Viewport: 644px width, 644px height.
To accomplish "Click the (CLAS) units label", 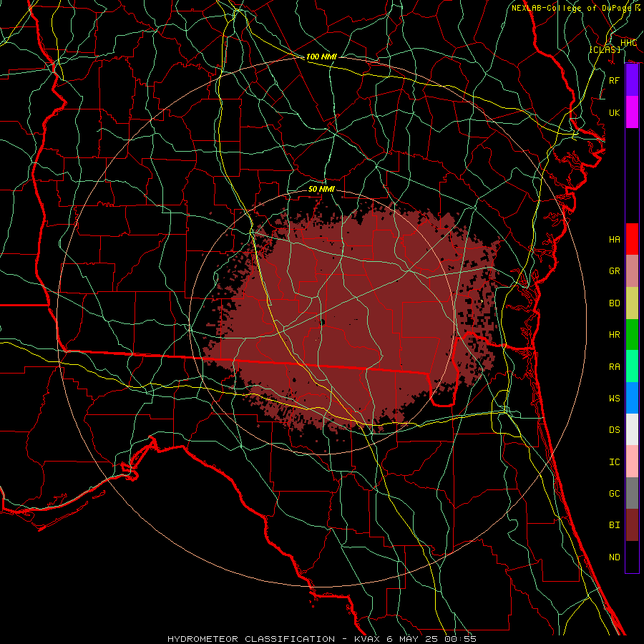I will (605, 49).
